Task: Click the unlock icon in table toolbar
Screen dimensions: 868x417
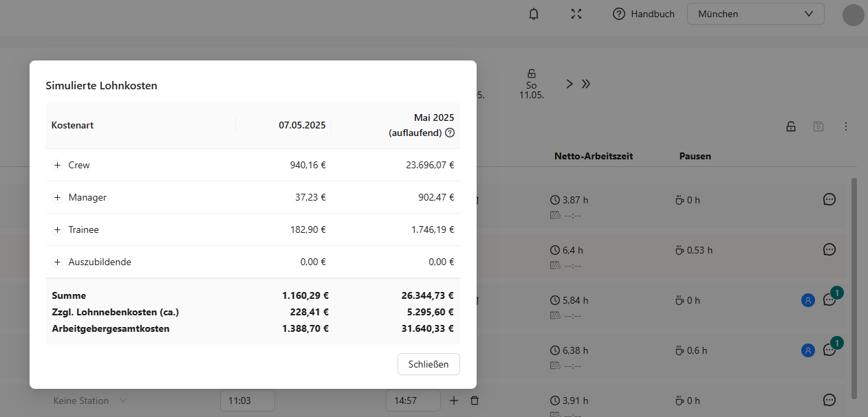Action: [x=791, y=126]
